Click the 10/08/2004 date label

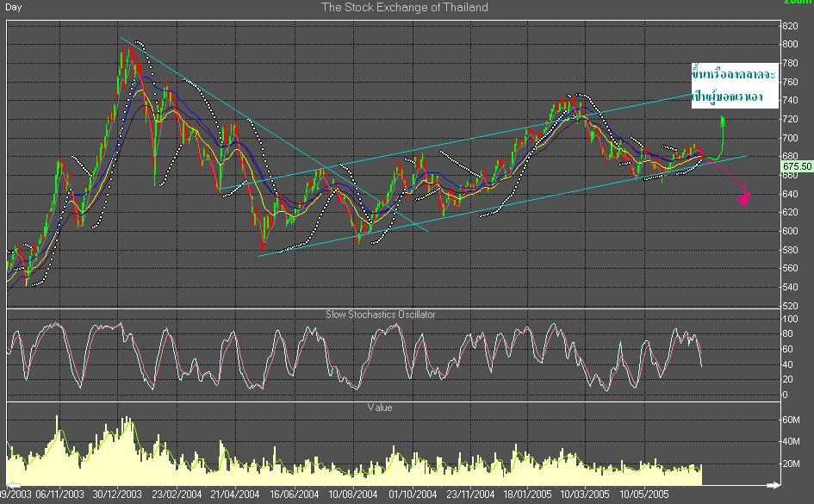(353, 495)
